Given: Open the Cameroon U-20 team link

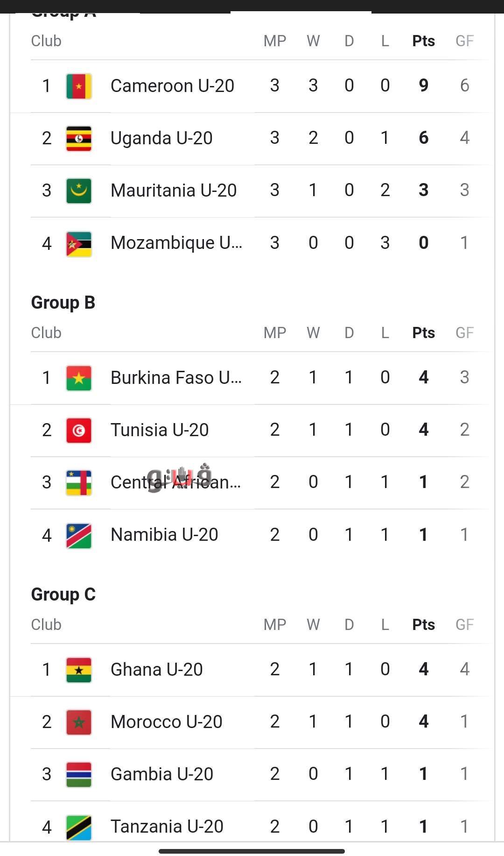Looking at the screenshot, I should [172, 86].
